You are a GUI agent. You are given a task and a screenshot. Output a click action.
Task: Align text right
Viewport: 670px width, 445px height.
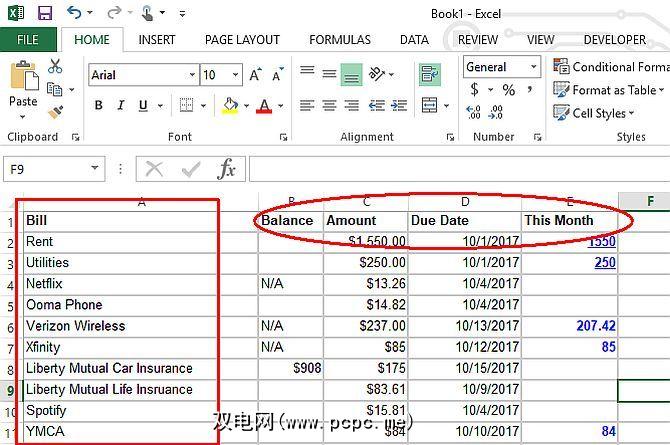coord(352,105)
